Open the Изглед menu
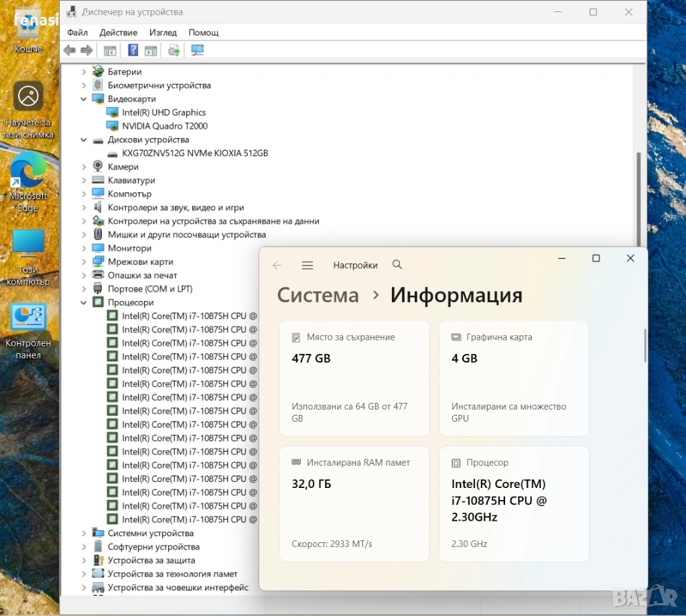The image size is (686, 616). [x=163, y=32]
